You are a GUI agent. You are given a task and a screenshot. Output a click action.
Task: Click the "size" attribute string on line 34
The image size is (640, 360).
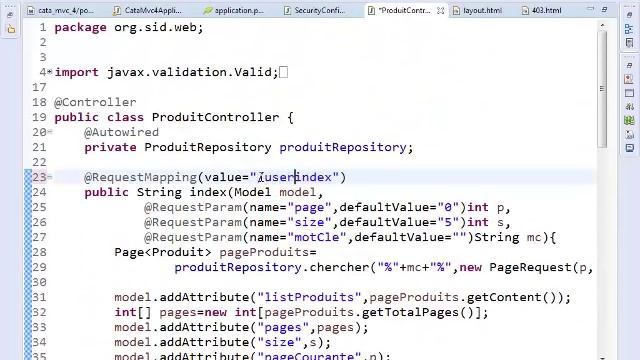[280, 342]
